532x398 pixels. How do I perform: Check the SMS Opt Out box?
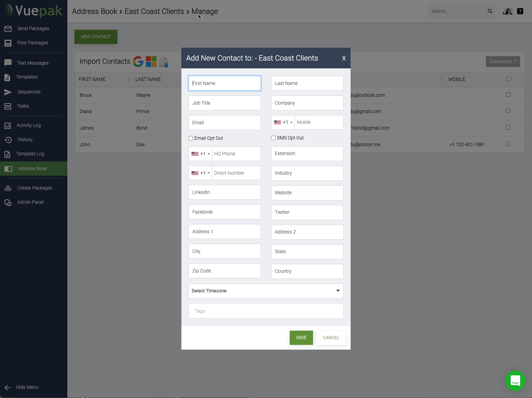[x=273, y=138]
